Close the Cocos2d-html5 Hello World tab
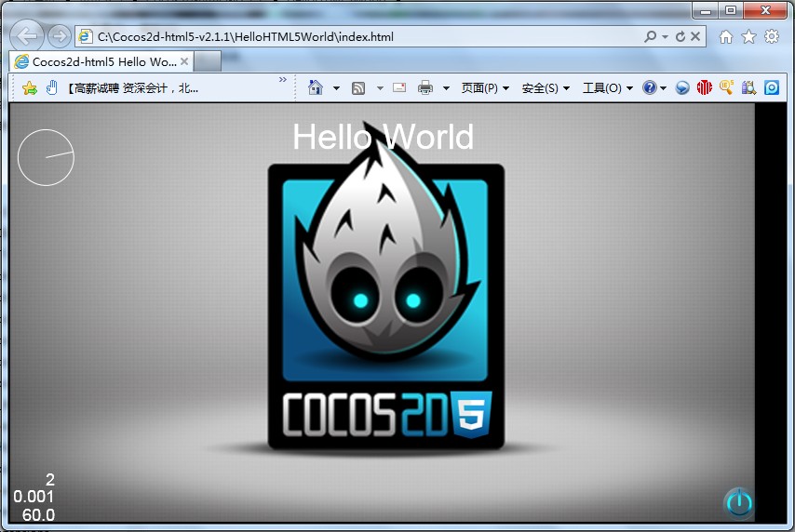 pyautogui.click(x=184, y=61)
